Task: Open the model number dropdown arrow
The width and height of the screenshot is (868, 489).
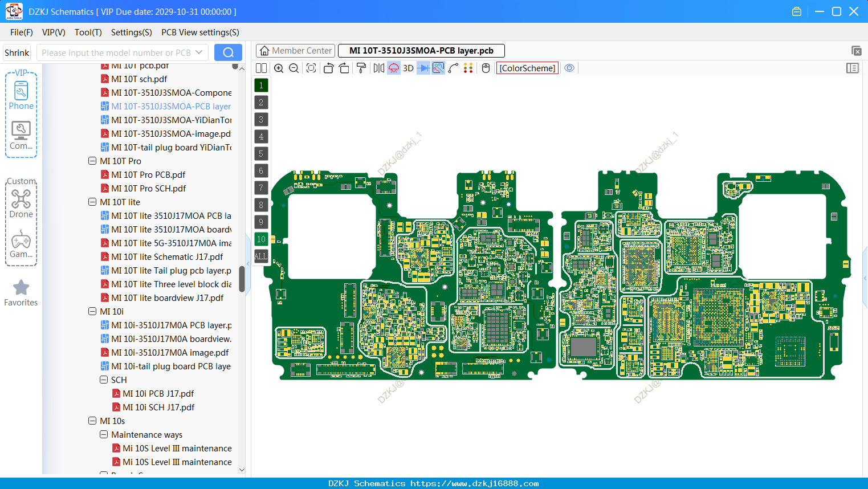Action: [199, 52]
